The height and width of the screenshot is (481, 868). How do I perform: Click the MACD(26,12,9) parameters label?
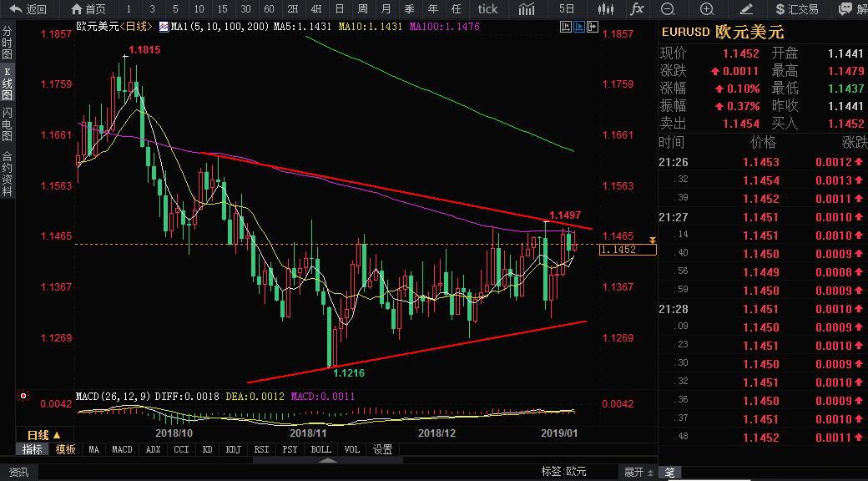point(114,396)
